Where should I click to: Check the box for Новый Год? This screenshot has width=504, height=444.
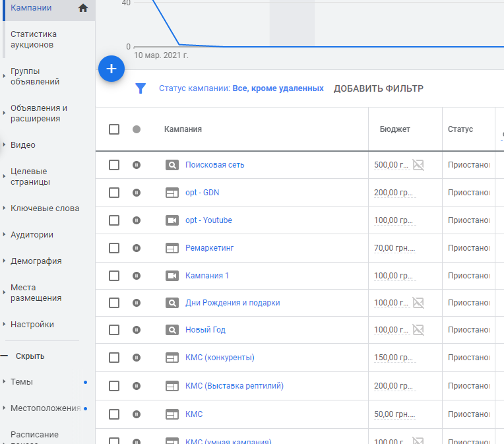click(x=114, y=330)
